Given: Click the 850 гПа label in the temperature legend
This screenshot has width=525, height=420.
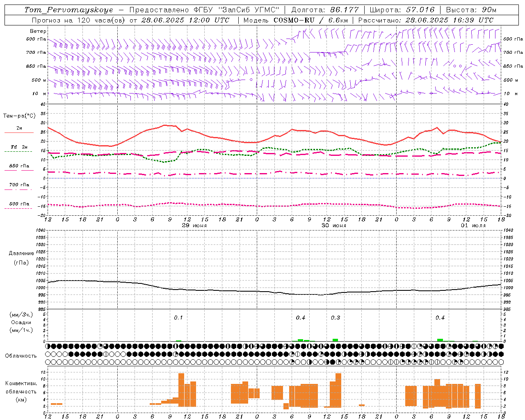Looking at the screenshot, I should click(x=19, y=166).
